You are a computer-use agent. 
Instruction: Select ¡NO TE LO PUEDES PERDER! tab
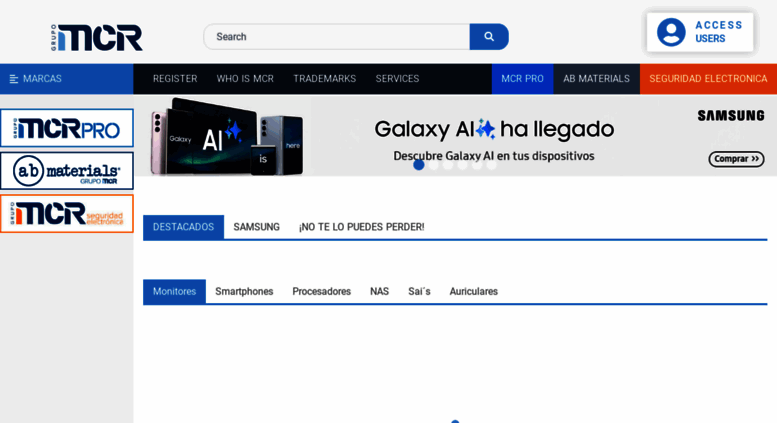point(362,227)
